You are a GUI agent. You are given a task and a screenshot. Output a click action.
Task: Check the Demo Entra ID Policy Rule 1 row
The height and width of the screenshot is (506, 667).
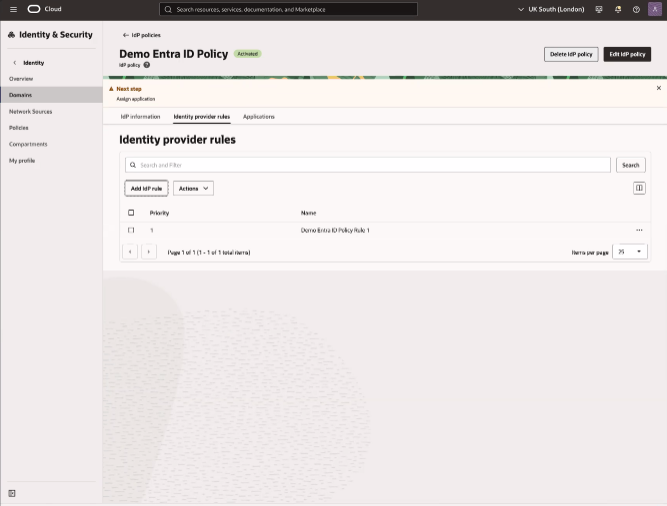tap(131, 230)
